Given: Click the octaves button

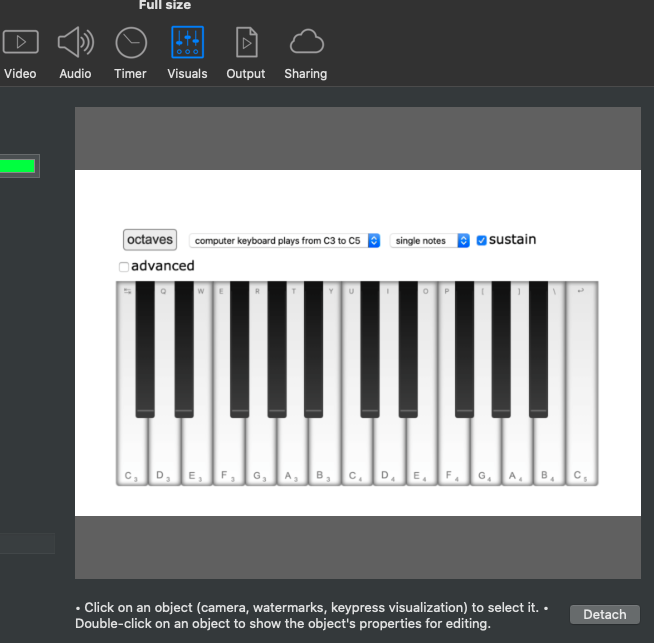Looking at the screenshot, I should coord(150,240).
